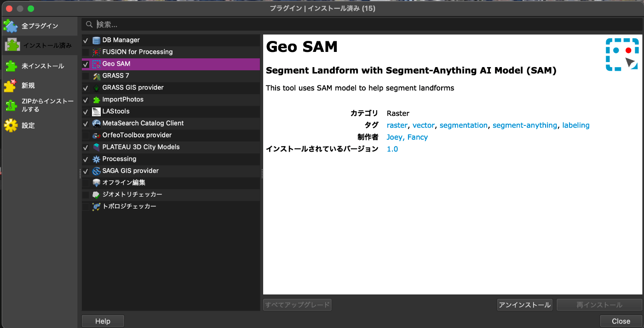Screen dimensions: 644x328
Task: Click the macOS green zoom window button
Action: coord(31,9)
